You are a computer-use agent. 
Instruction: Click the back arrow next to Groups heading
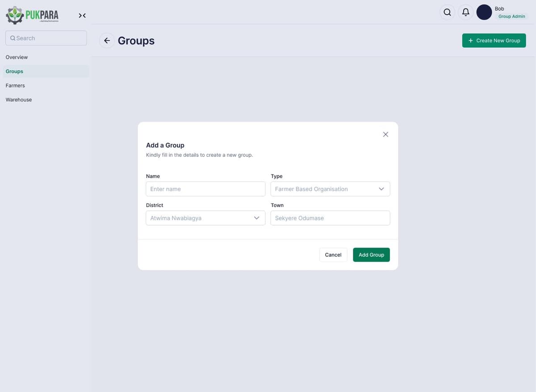point(107,41)
